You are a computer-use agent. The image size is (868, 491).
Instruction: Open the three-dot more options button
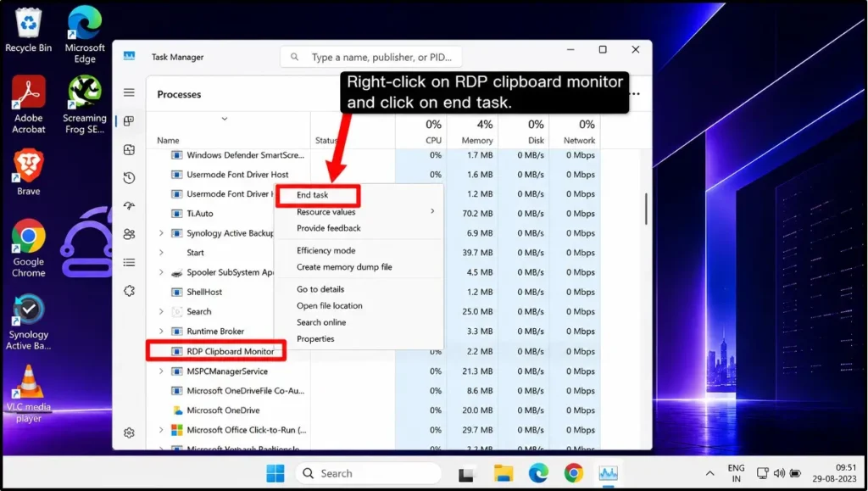pyautogui.click(x=635, y=94)
